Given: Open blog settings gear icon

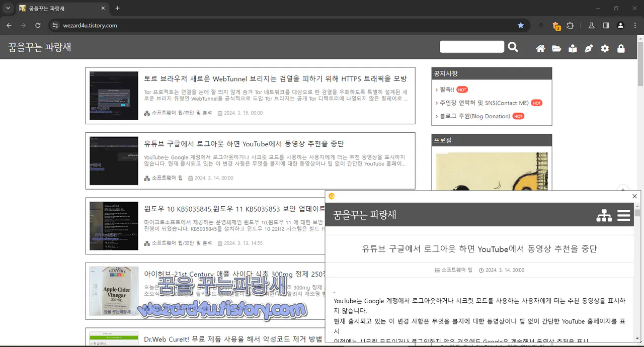Looking at the screenshot, I should (x=605, y=49).
